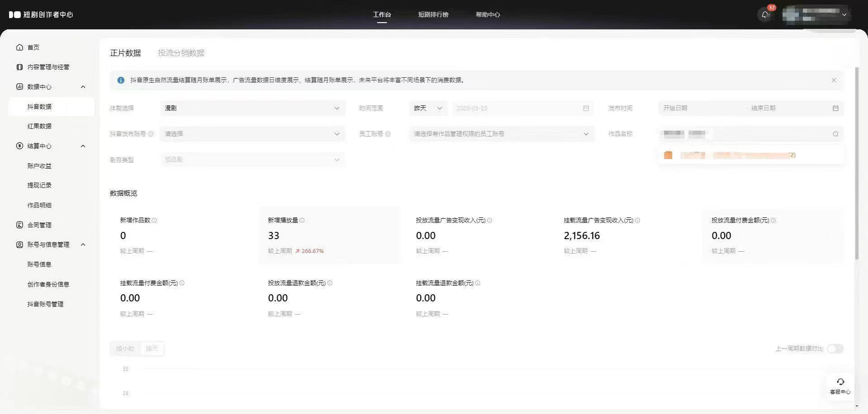The image size is (868, 414).
Task: Click the 员工账号 help icon
Action: [388, 134]
